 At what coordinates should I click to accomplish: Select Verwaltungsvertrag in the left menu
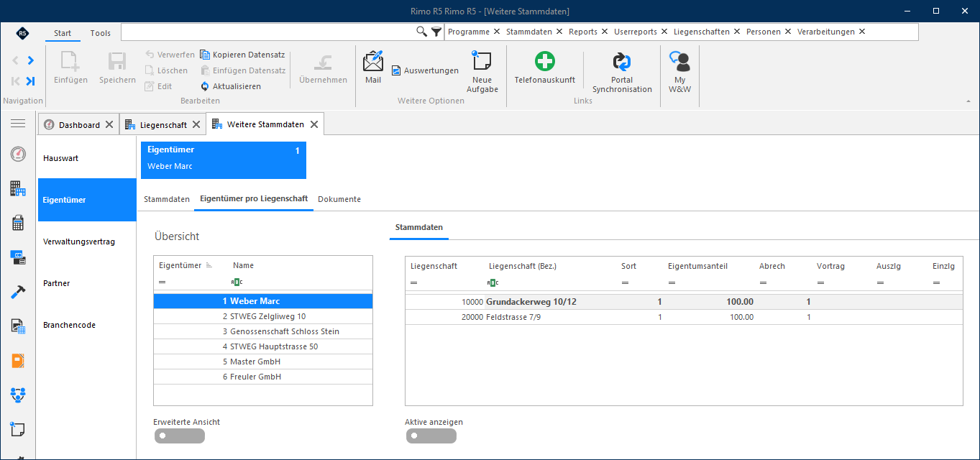pyautogui.click(x=87, y=241)
